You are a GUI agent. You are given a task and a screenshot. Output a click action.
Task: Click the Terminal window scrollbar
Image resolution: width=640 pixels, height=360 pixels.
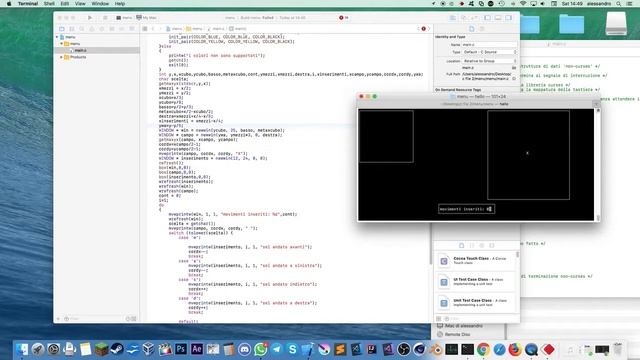tap(598, 164)
